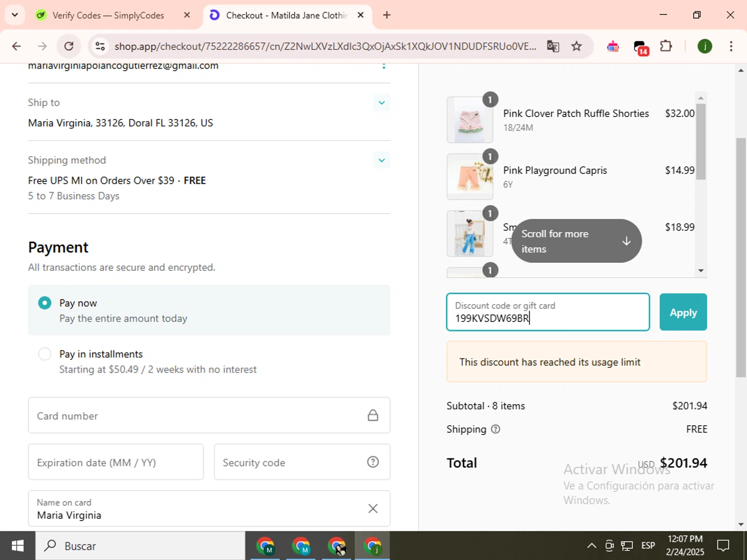This screenshot has width=747, height=560.
Task: Open the first Chrome taskbar icon
Action: (265, 546)
